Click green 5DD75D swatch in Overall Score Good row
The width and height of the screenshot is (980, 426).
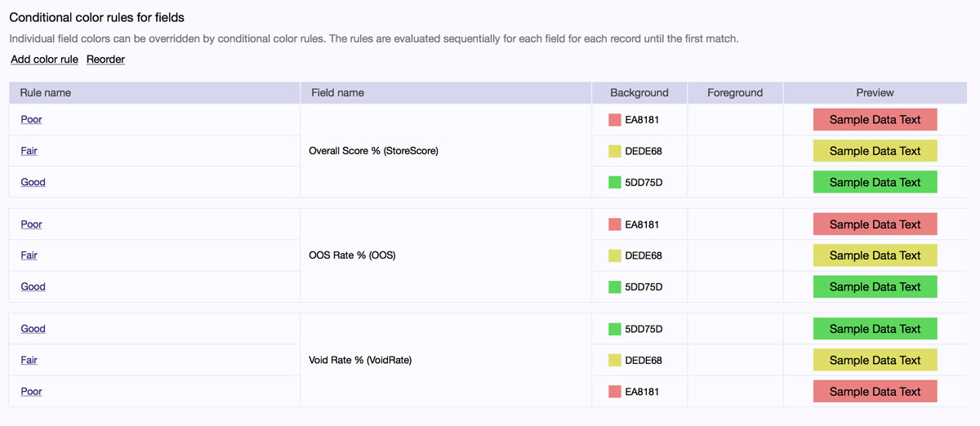pos(615,182)
